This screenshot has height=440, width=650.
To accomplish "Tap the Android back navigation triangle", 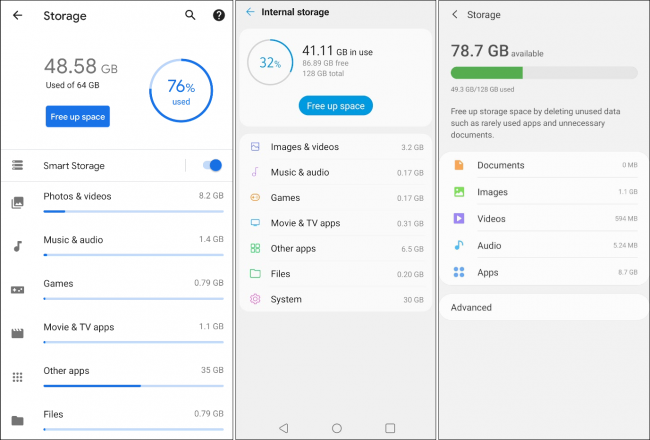I will [x=284, y=428].
